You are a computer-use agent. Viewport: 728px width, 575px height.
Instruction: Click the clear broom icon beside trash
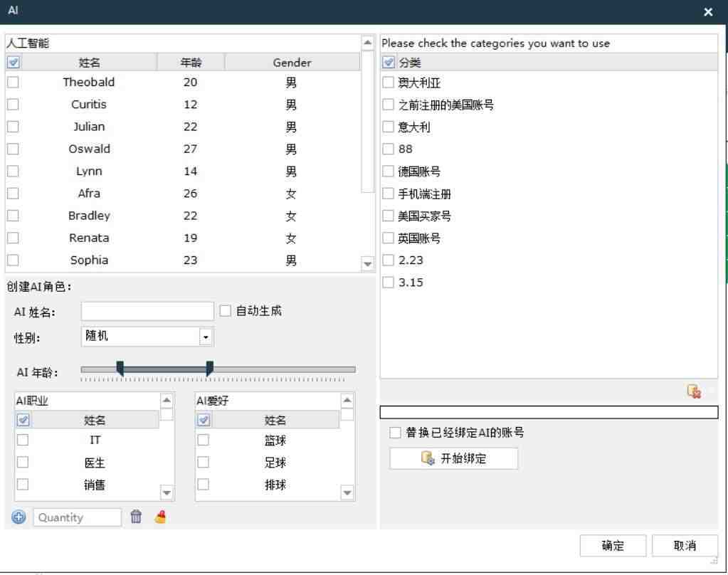click(x=160, y=517)
